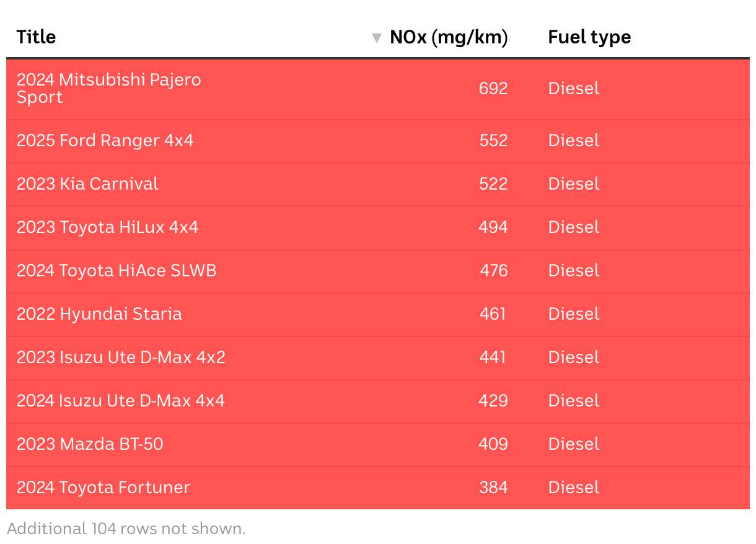Screen dimensions: 756x544
Task: Click the NOx value 552
Action: coord(493,141)
